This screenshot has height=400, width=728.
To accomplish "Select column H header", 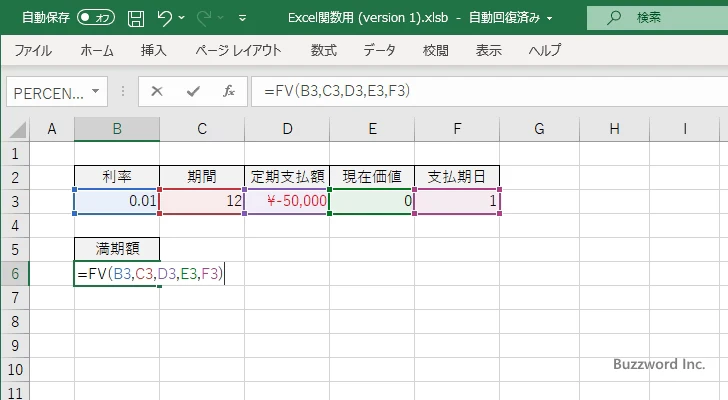I will coord(615,129).
